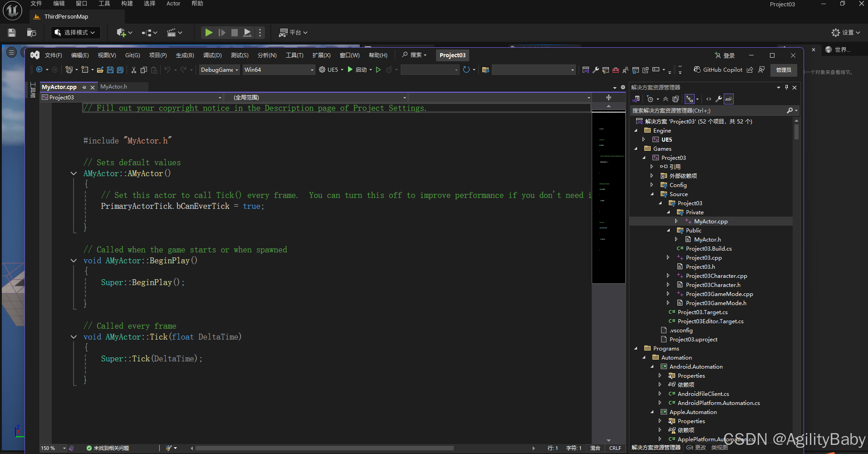The height and width of the screenshot is (454, 868).
Task: Collapse the Programs folder node
Action: click(x=635, y=348)
